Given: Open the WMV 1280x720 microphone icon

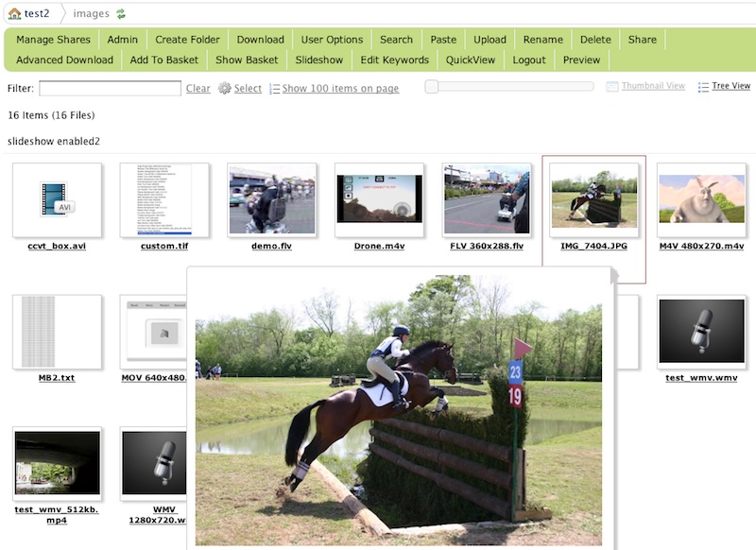Looking at the screenshot, I should click(x=164, y=463).
